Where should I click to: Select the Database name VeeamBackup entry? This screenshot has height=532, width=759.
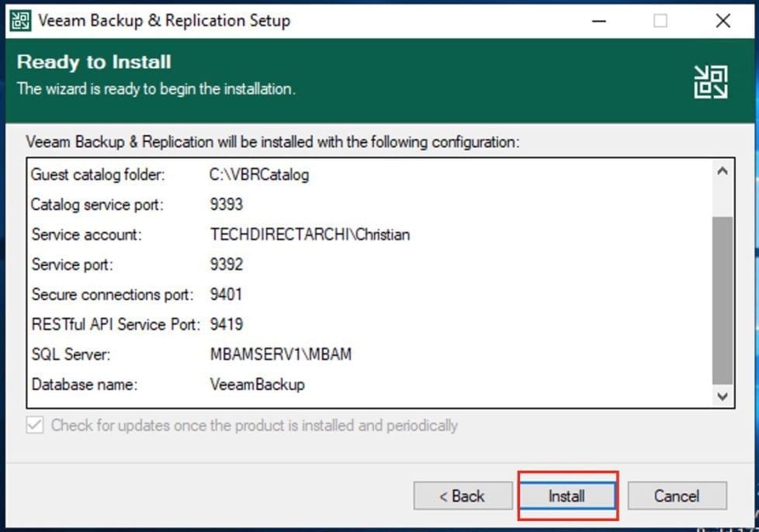[257, 384]
